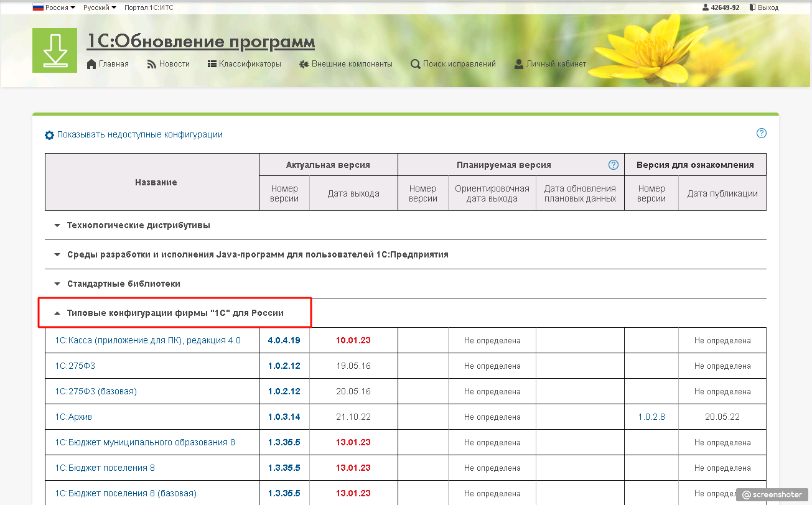This screenshot has width=812, height=505.
Task: Click the Russian flag icon
Action: [38, 7]
